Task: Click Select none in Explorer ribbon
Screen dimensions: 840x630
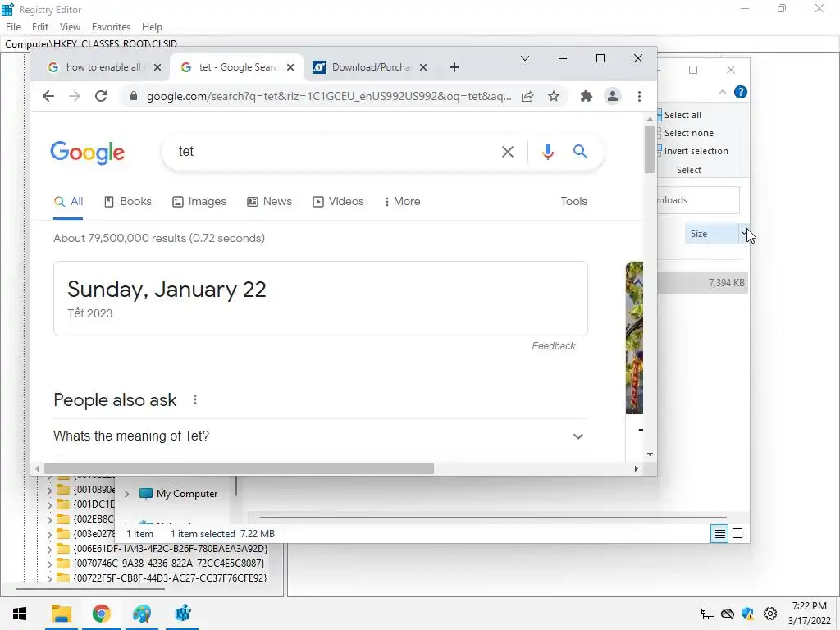Action: click(x=687, y=133)
